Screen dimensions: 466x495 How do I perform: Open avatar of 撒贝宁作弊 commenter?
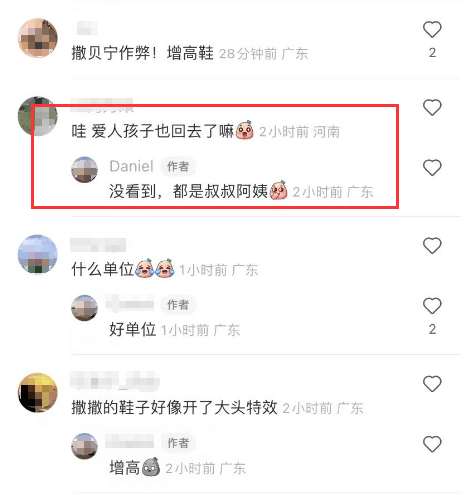(x=37, y=38)
